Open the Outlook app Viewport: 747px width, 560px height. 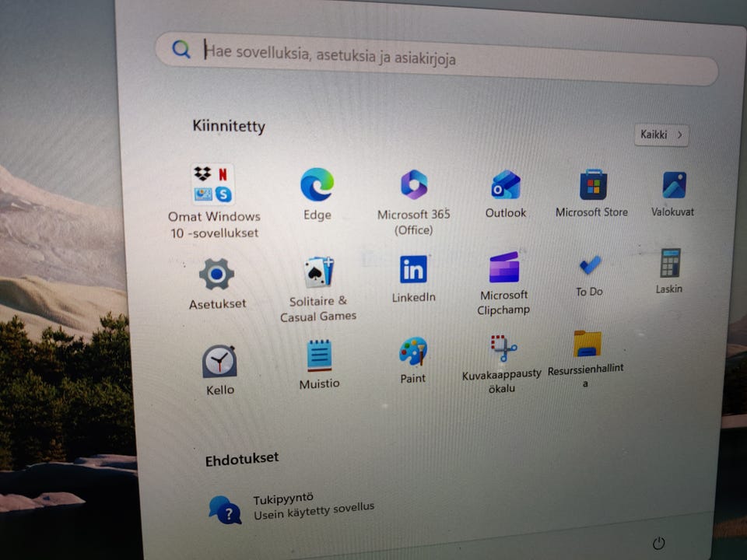[x=506, y=194]
